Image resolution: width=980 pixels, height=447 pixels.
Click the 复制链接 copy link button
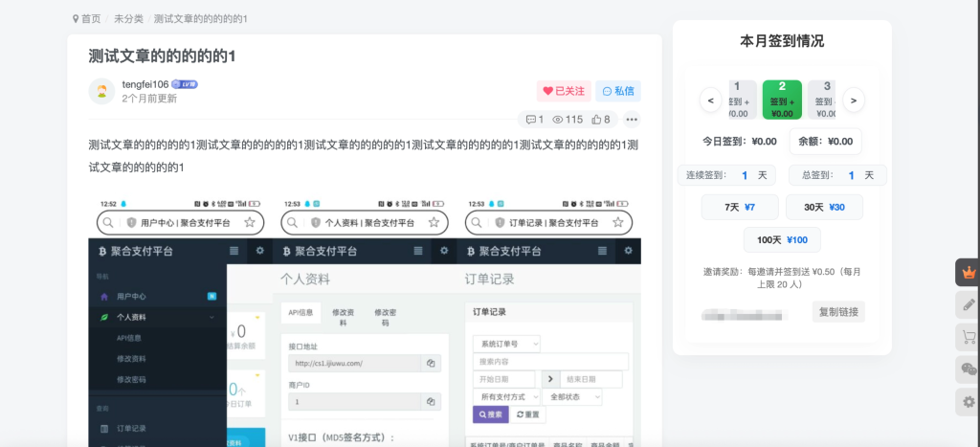click(x=838, y=311)
